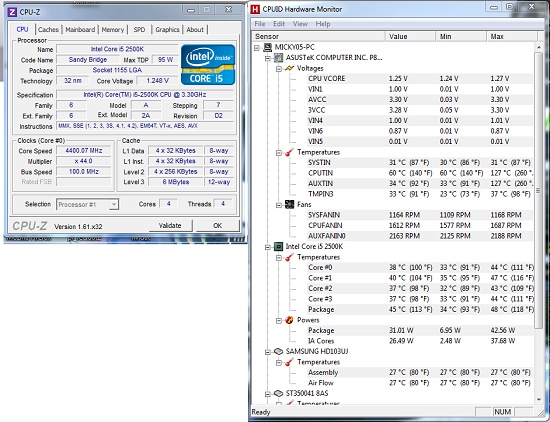Click the Min column header

[461, 36]
